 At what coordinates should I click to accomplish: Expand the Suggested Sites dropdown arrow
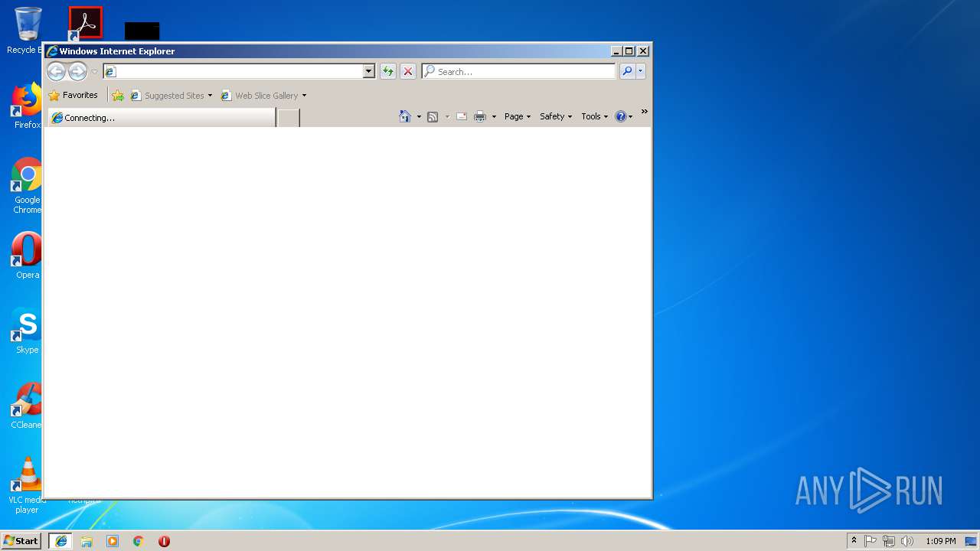coord(210,96)
